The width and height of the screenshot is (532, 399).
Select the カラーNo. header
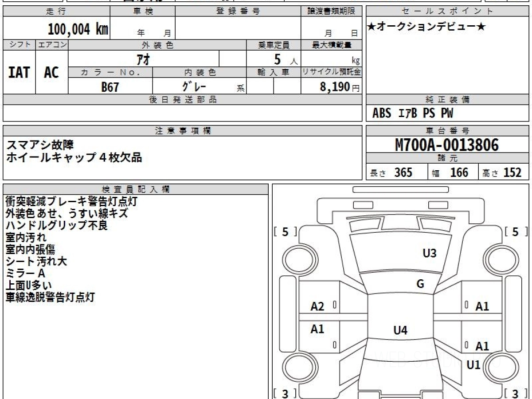(110, 72)
